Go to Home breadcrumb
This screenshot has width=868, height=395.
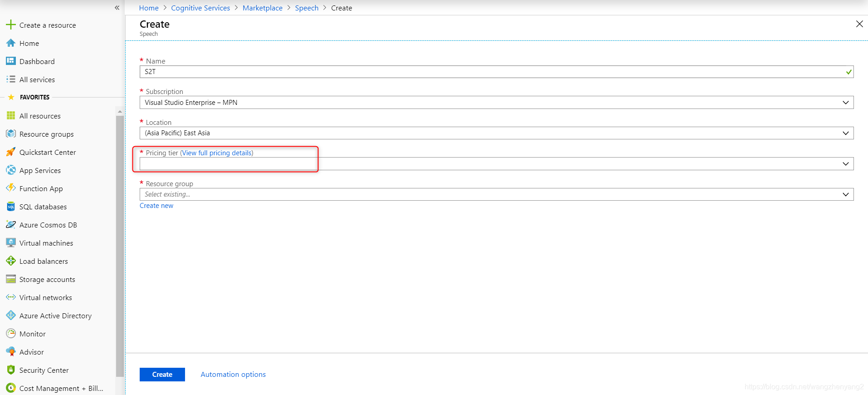pyautogui.click(x=149, y=8)
